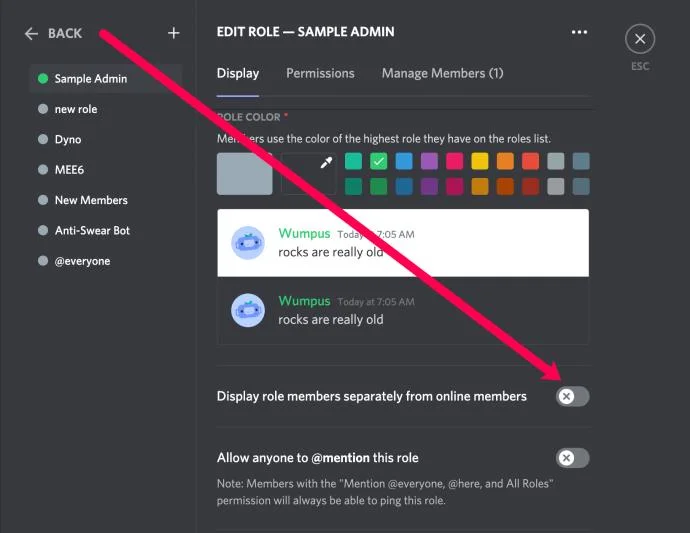Pick the light gray swatch in top row

(556, 161)
